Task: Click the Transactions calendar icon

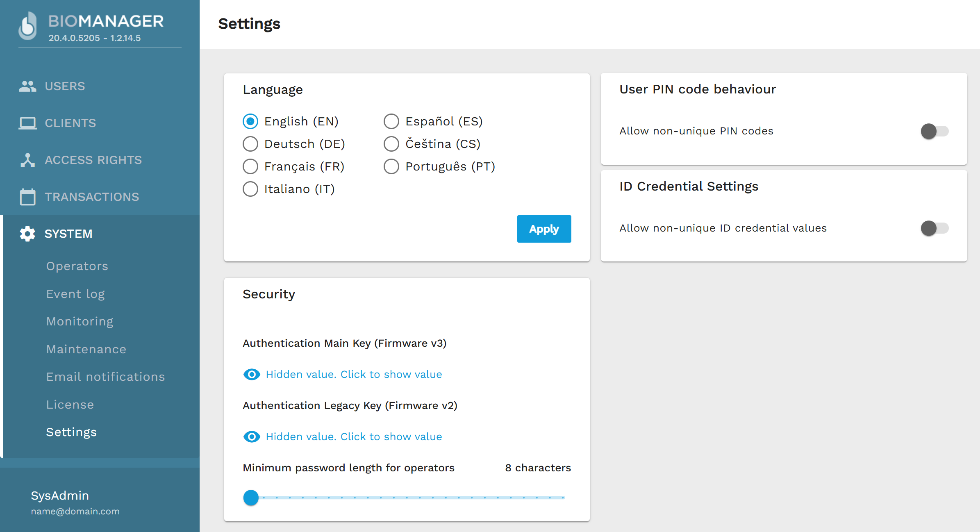Action: [x=27, y=197]
